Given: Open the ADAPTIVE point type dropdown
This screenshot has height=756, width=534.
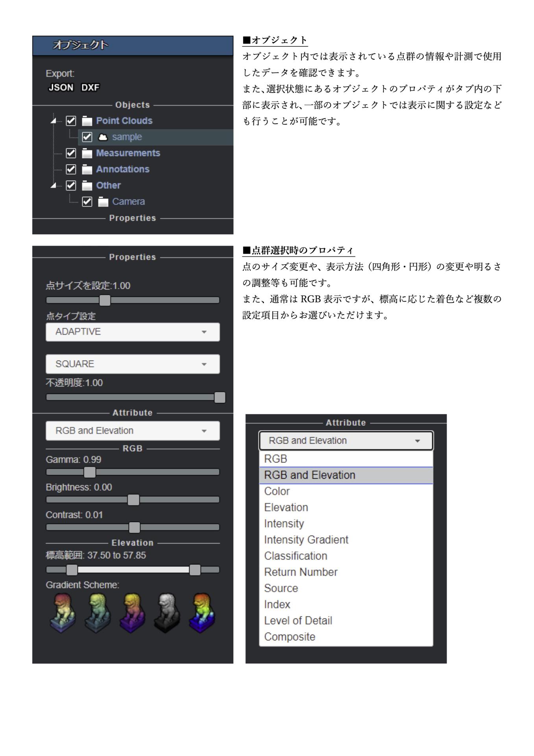Looking at the screenshot, I should [133, 332].
